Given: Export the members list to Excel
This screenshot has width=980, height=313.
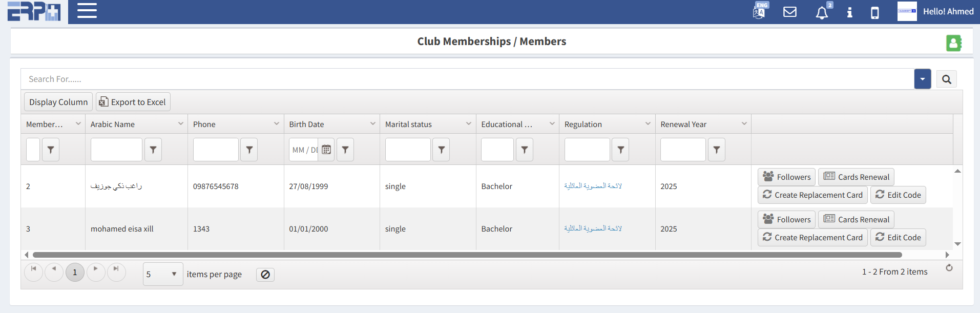Looking at the screenshot, I should (x=133, y=102).
